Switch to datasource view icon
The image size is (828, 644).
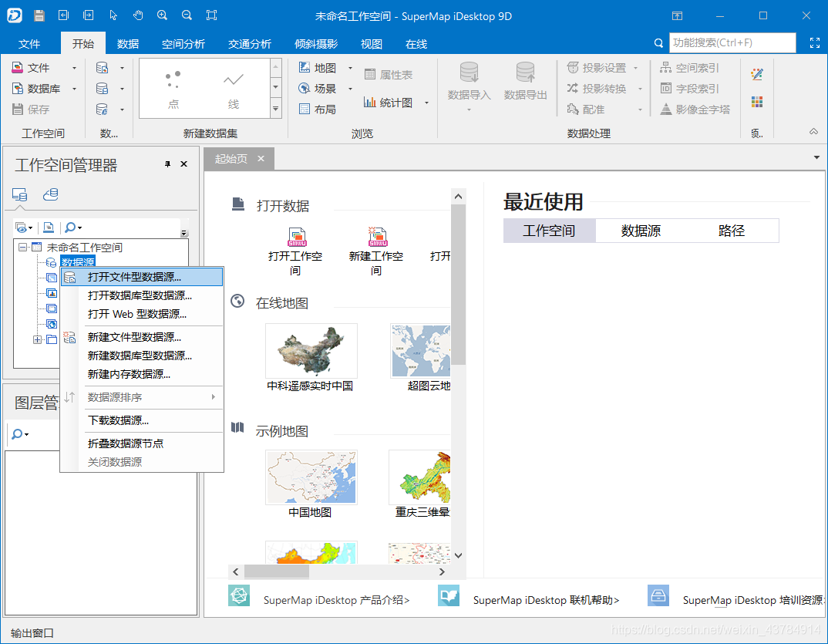point(51,195)
